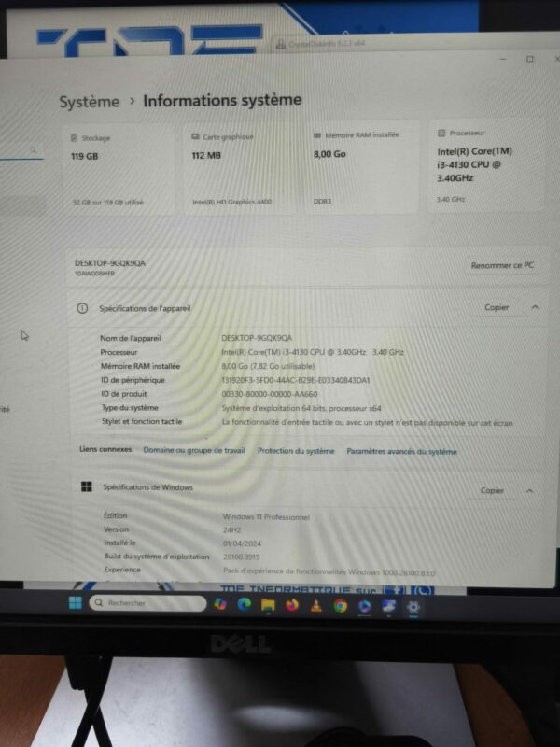The width and height of the screenshot is (560, 747).
Task: Click 'Intel(R) HD Graphics 4400' text
Action: [231, 202]
